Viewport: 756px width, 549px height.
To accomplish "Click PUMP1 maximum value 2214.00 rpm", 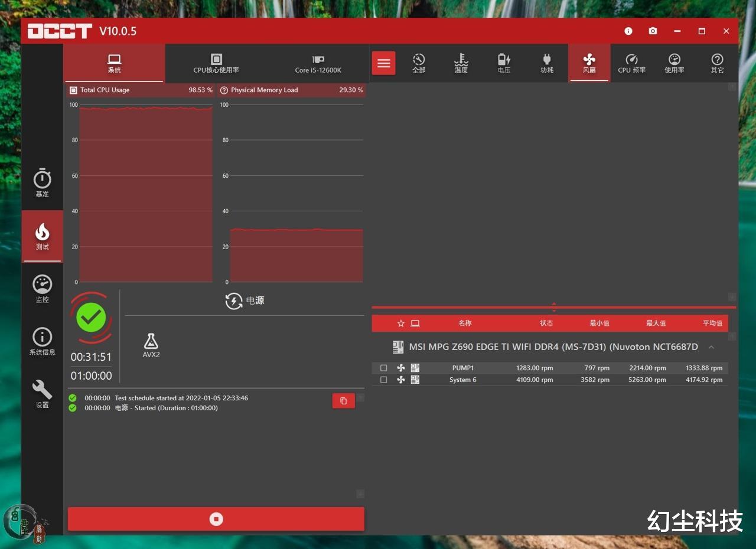I will (647, 368).
